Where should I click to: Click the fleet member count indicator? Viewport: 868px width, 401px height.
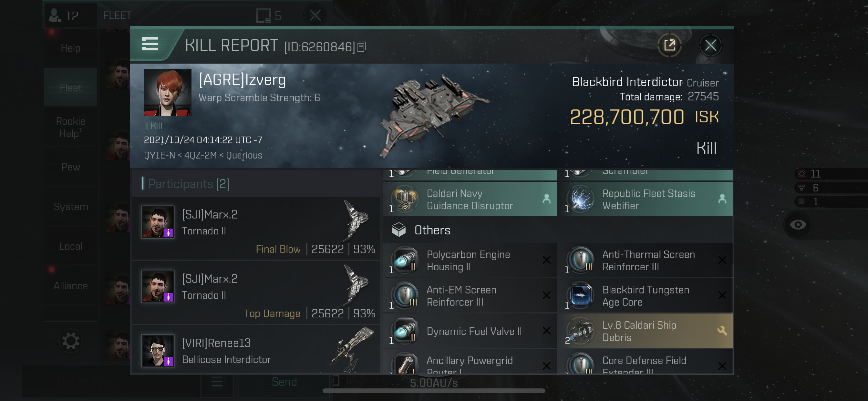tap(64, 15)
